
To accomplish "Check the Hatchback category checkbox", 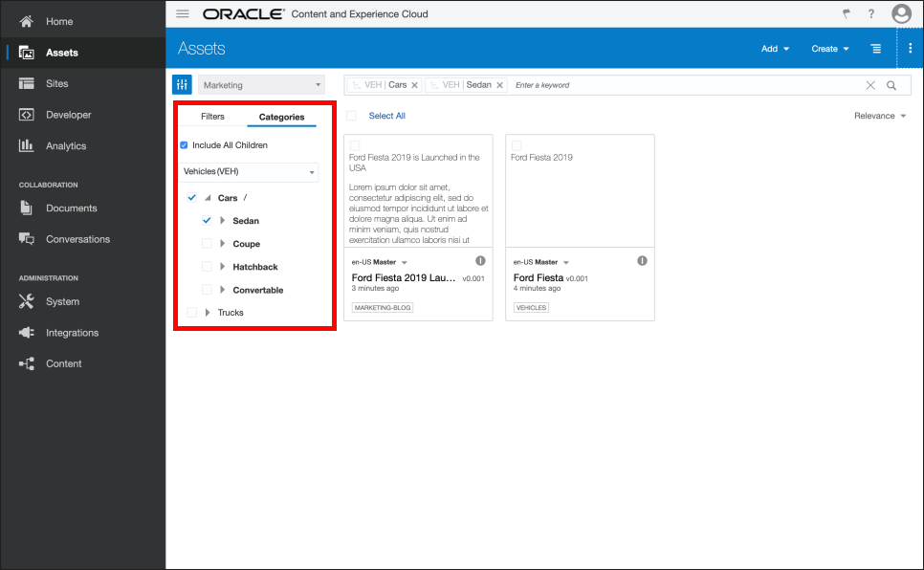I will coord(207,267).
